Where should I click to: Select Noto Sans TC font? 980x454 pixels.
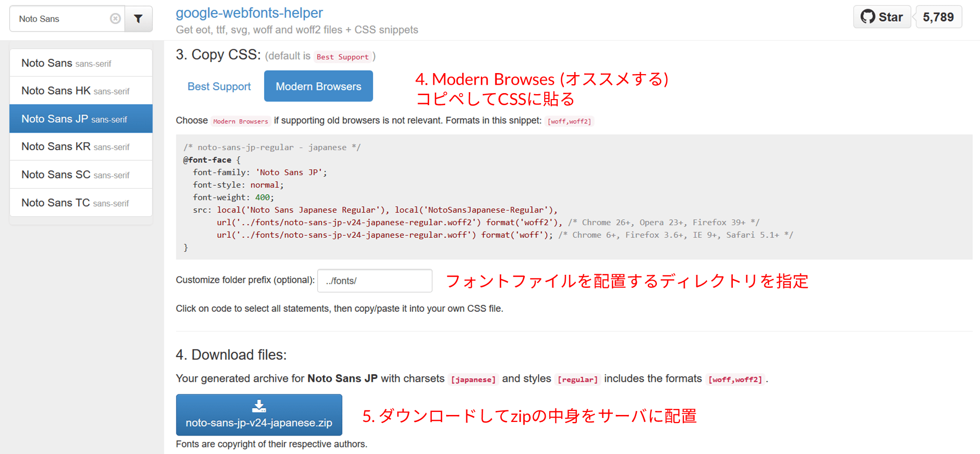point(81,203)
